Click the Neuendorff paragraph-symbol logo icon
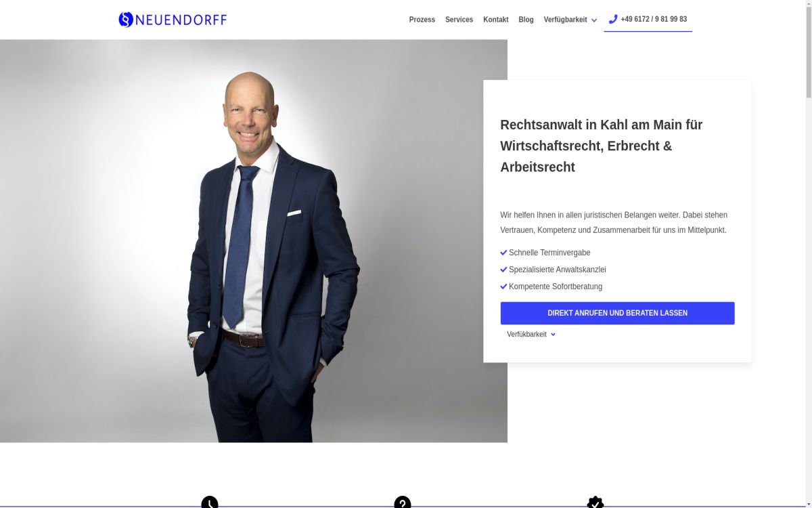 [x=126, y=20]
